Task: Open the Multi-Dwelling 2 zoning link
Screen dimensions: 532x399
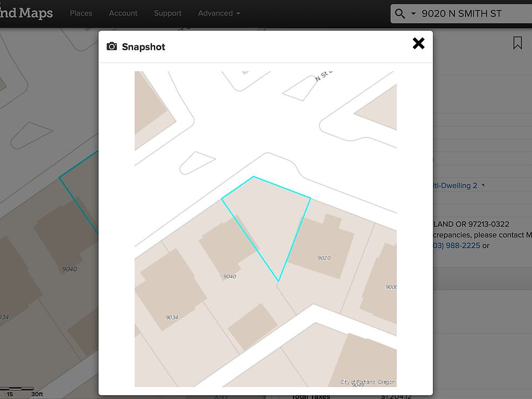Action: 454,186
